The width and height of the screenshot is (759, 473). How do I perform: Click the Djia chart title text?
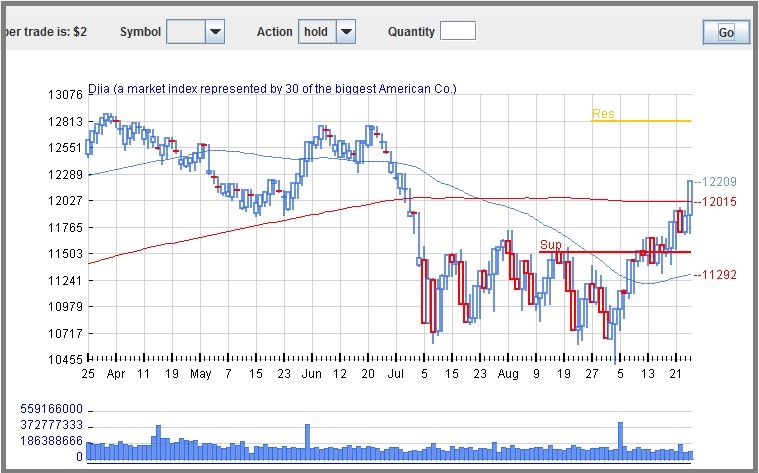272,89
